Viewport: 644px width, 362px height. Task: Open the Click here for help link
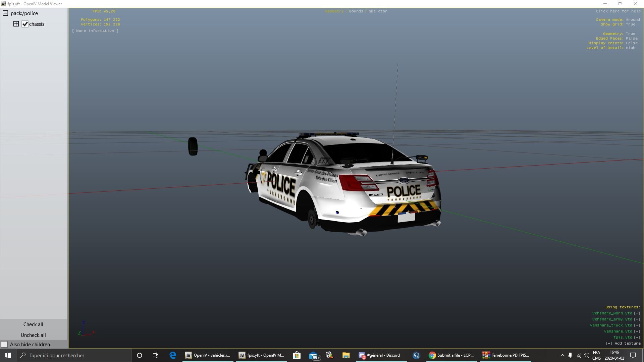click(618, 11)
